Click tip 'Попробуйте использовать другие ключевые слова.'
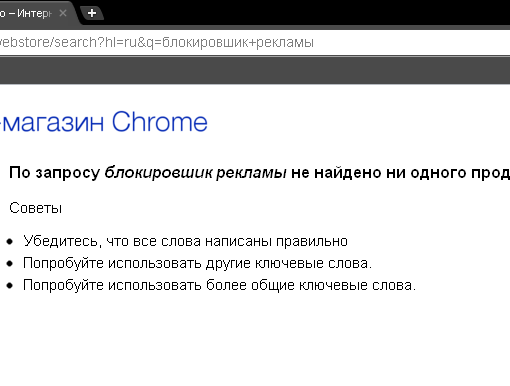 (197, 263)
